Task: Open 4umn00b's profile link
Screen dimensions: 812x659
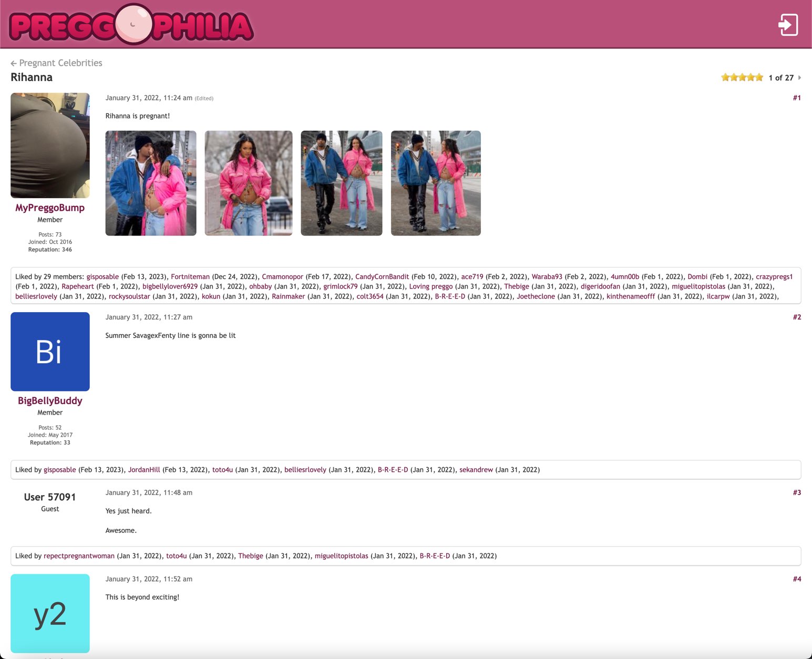Action: [625, 276]
